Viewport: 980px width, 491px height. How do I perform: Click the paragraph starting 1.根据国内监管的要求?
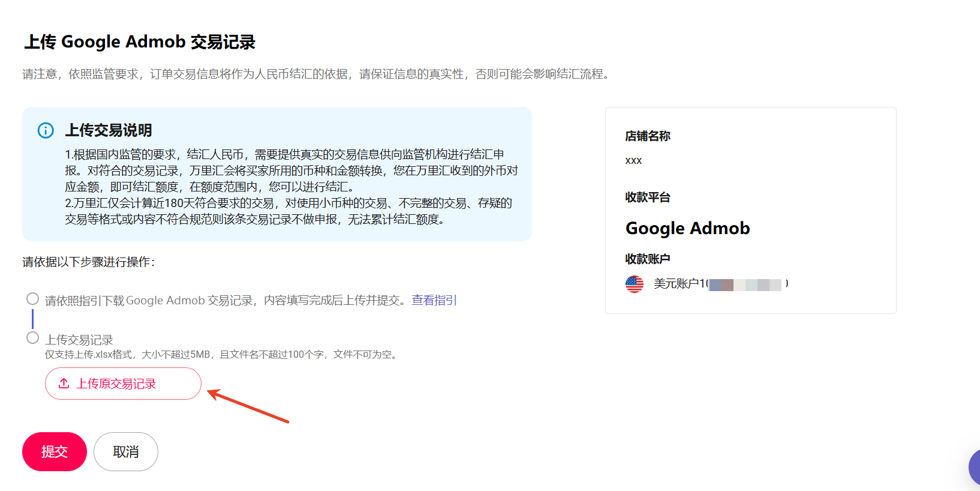click(x=291, y=170)
